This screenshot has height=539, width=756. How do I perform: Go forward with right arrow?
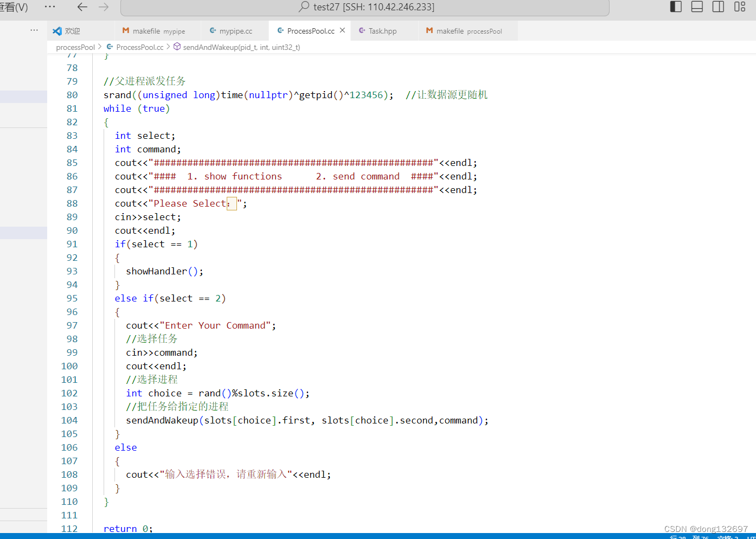coord(104,7)
